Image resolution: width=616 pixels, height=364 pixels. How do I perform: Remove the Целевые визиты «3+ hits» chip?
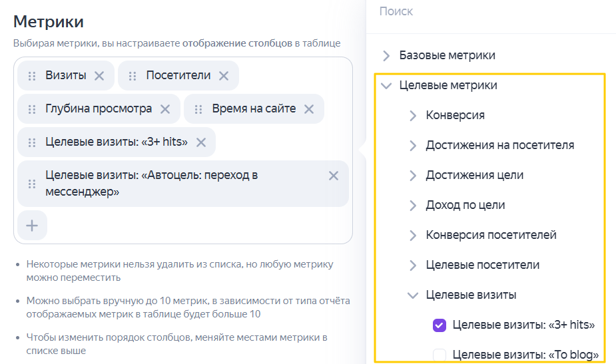coord(201,142)
